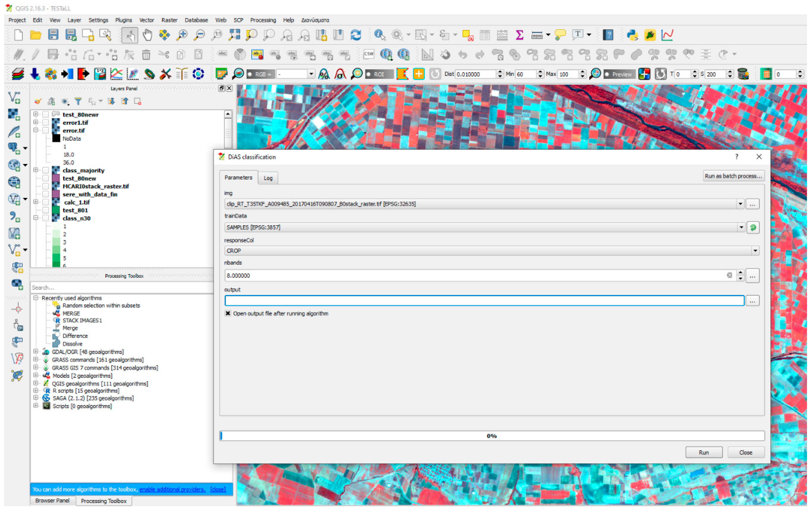Image resolution: width=812 pixels, height=512 pixels.
Task: Click the green refresh icon beside trainData
Action: (753, 228)
